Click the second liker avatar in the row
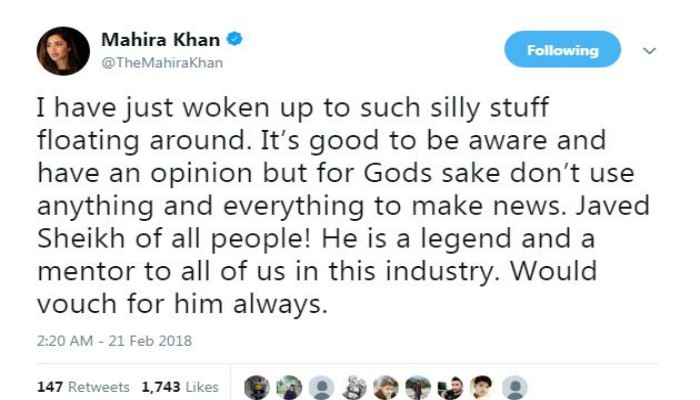The image size is (700, 400). [289, 387]
